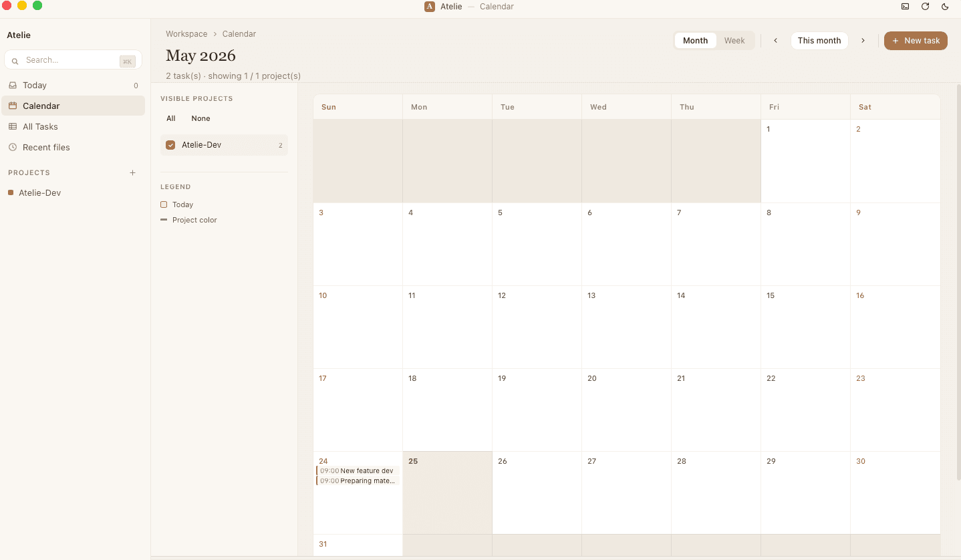Select day 30 in the calendar
This screenshot has width=961, height=560.
click(x=895, y=493)
